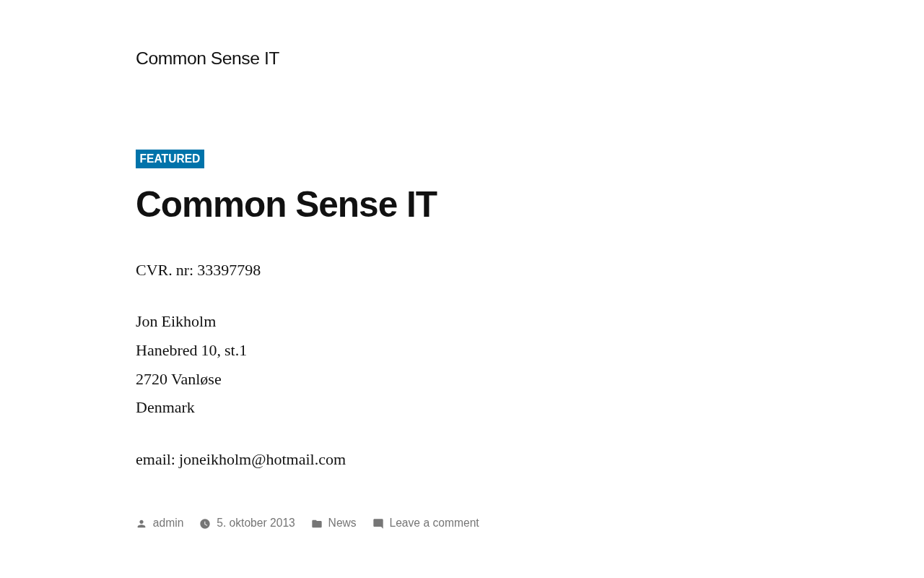Click the email: label text
The width and height of the screenshot is (924, 578).
pyautogui.click(x=155, y=460)
